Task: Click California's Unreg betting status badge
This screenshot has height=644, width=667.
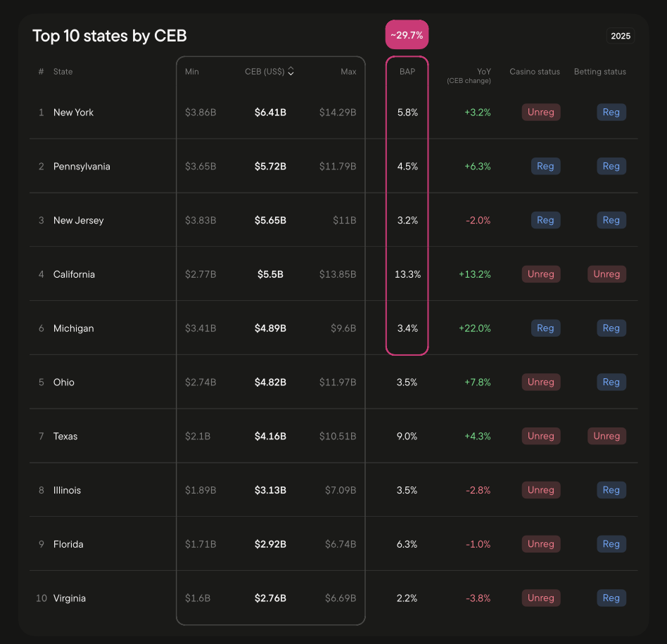Action: click(606, 274)
